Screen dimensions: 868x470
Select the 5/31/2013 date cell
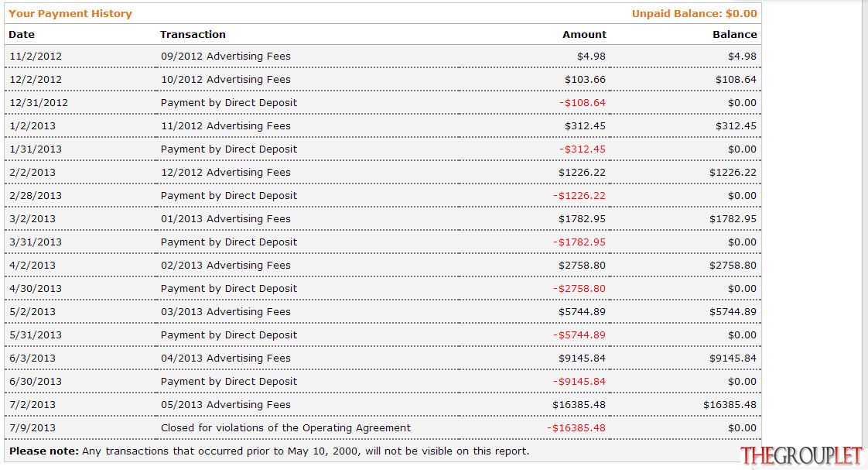pos(36,336)
